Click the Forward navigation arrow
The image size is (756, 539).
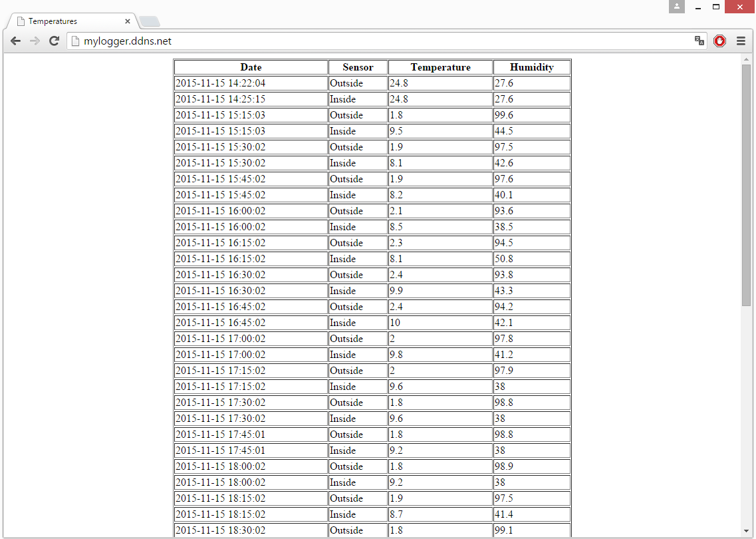tap(35, 41)
